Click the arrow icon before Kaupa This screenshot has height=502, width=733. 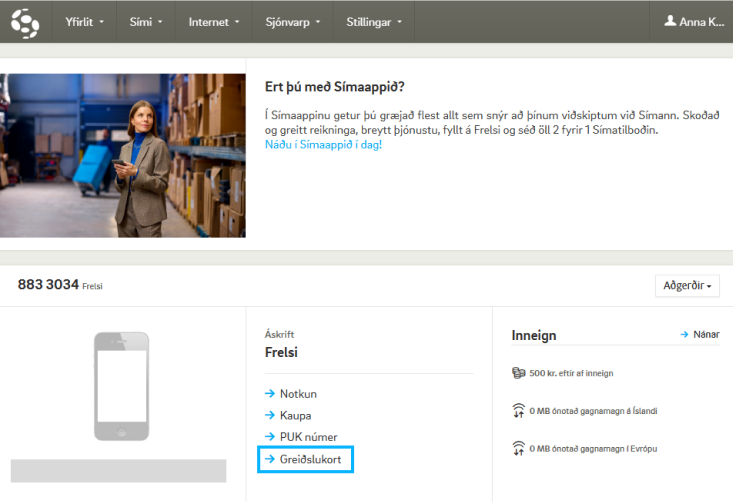270,415
